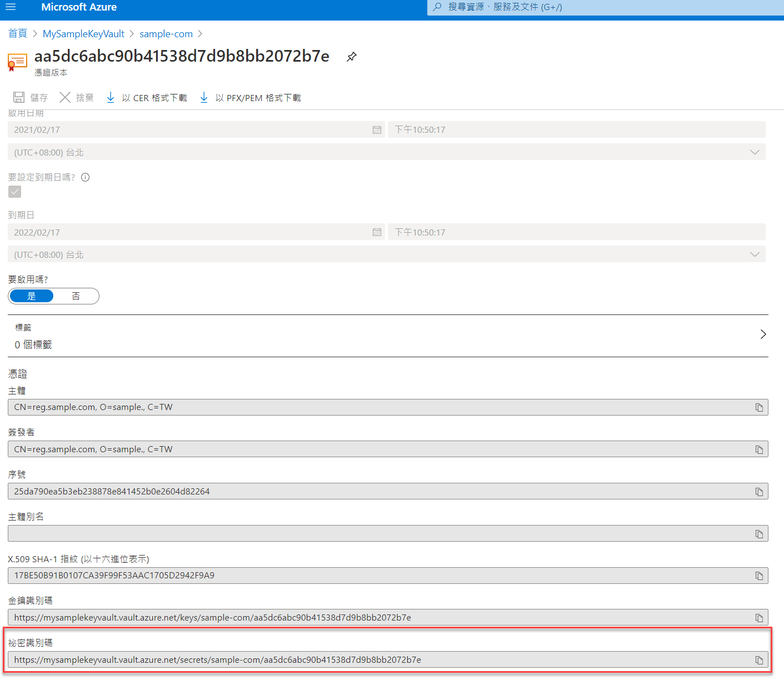Focus the search resources input box
This screenshot has width=784, height=680.
coord(606,7)
